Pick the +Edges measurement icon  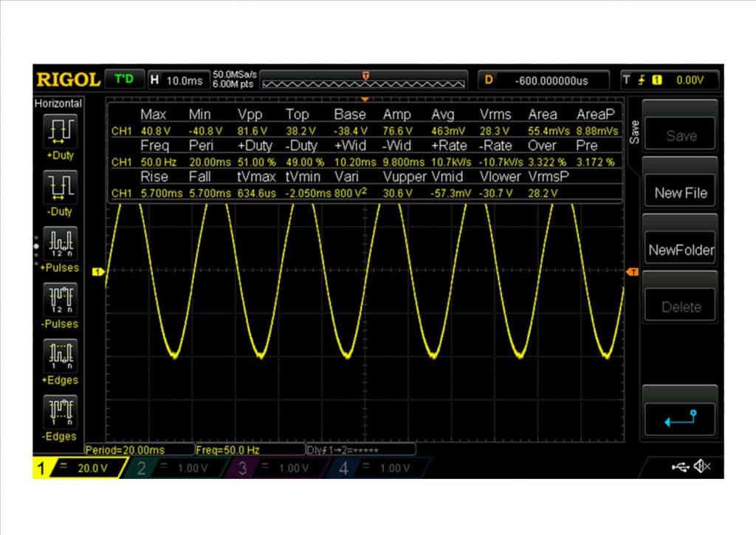pyautogui.click(x=58, y=355)
